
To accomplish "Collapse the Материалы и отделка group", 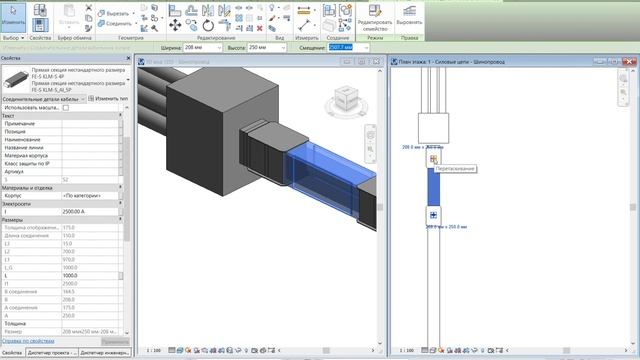I will coord(120,188).
